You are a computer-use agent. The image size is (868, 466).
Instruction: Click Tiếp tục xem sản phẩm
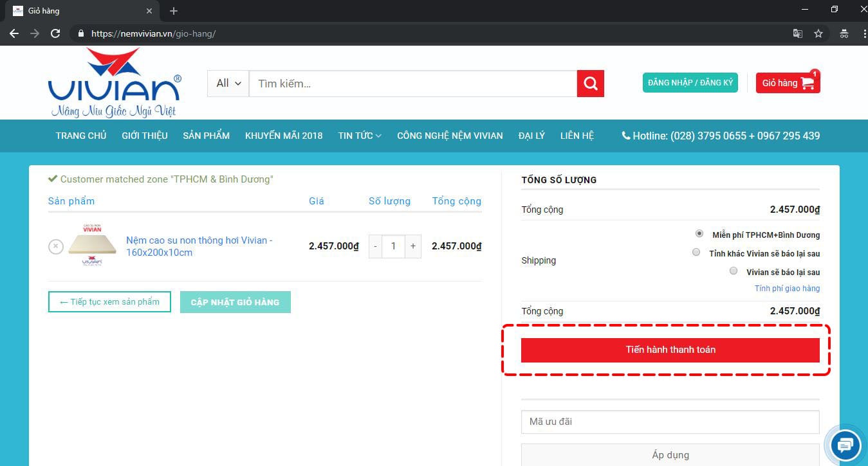109,302
